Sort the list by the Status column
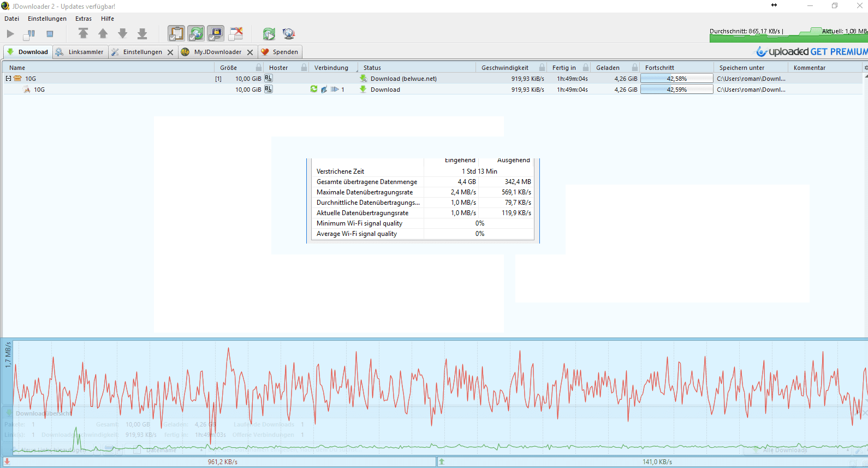The height and width of the screenshot is (468, 868). coord(372,68)
